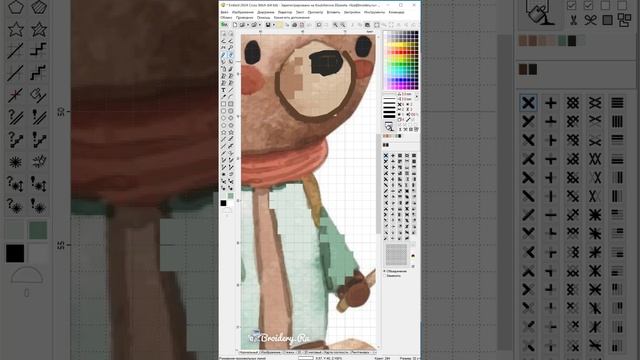640x360 pixels.
Task: Choose the thinnest line thickness option
Action: pyautogui.click(x=389, y=98)
